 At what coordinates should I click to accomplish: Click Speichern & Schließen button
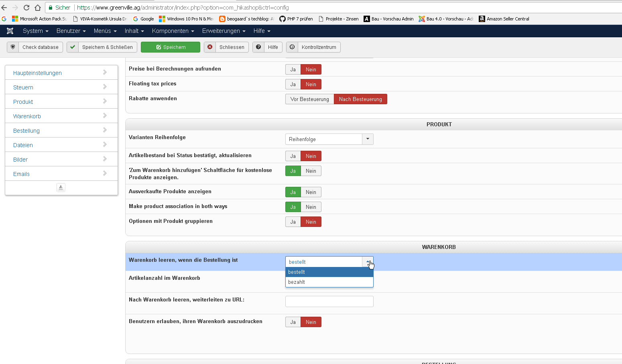[x=102, y=47]
